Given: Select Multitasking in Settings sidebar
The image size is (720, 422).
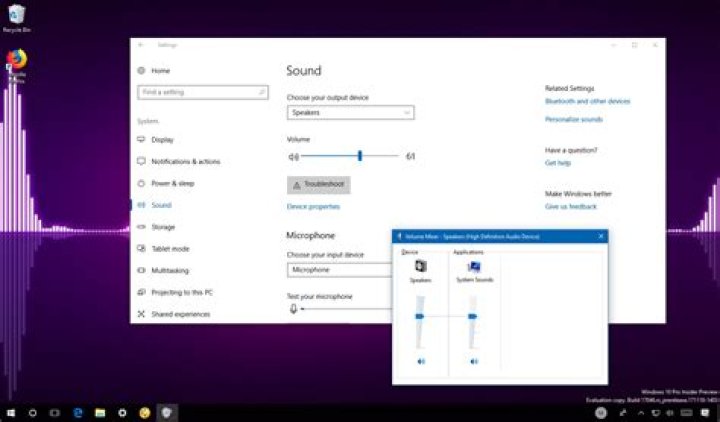Looking at the screenshot, I should 170,270.
